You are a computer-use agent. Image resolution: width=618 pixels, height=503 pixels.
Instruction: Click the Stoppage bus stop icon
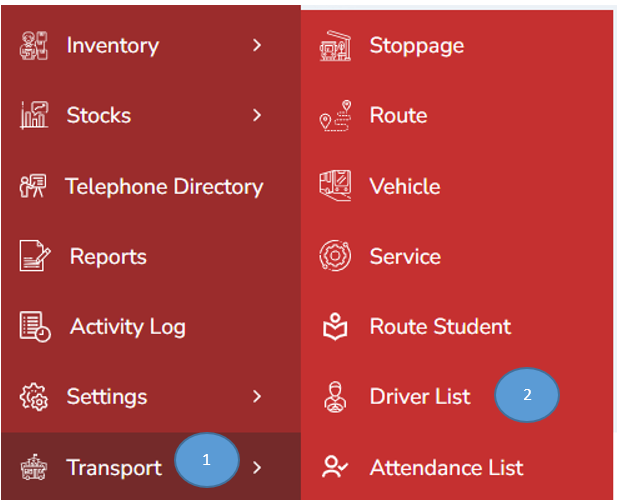point(335,45)
